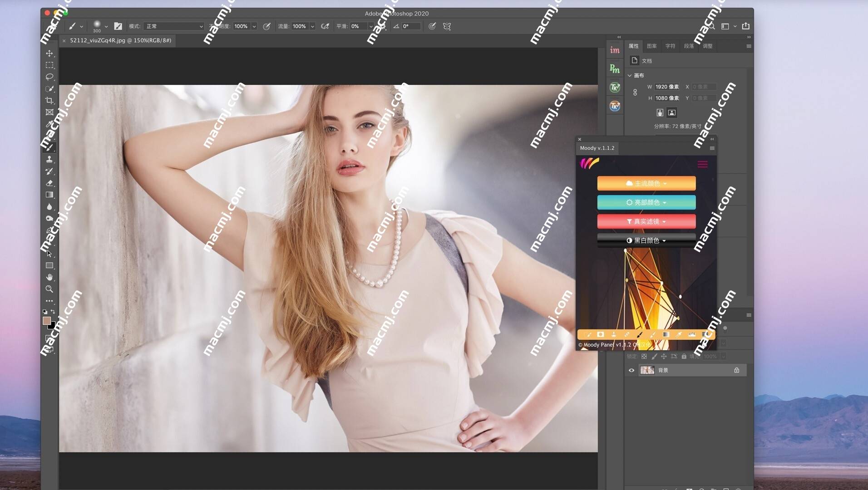Switch to the 字符 tab
Screen dimensions: 868x490
(671, 46)
